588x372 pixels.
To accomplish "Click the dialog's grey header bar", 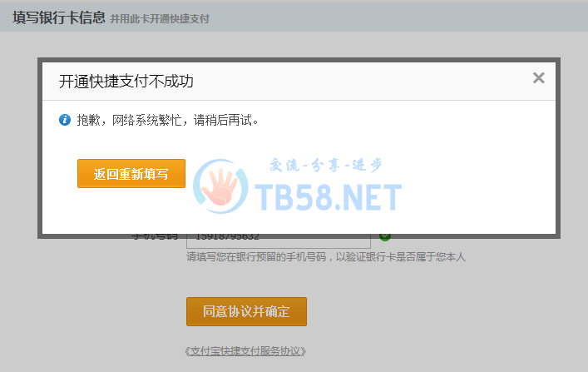I will 299,82.
